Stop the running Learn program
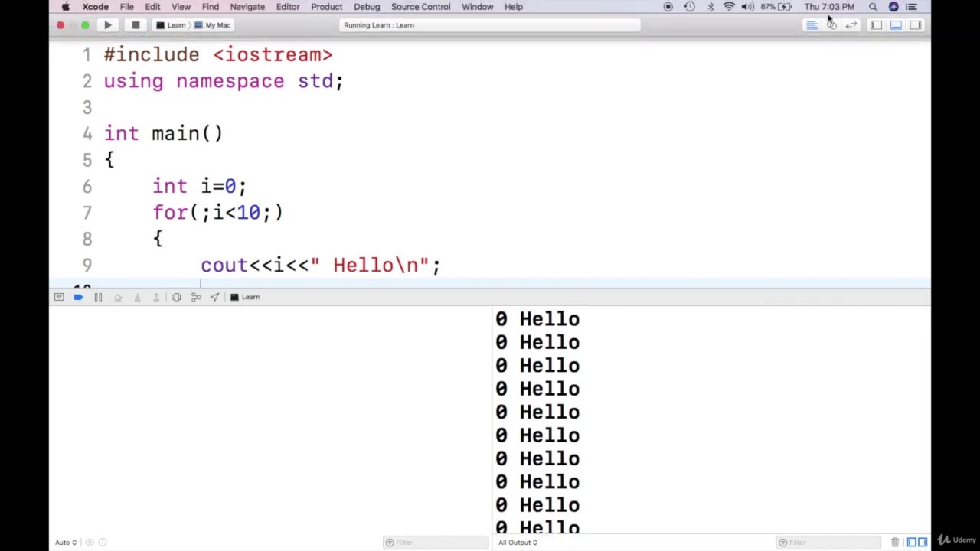Screen dimensions: 980x551 coord(136,25)
